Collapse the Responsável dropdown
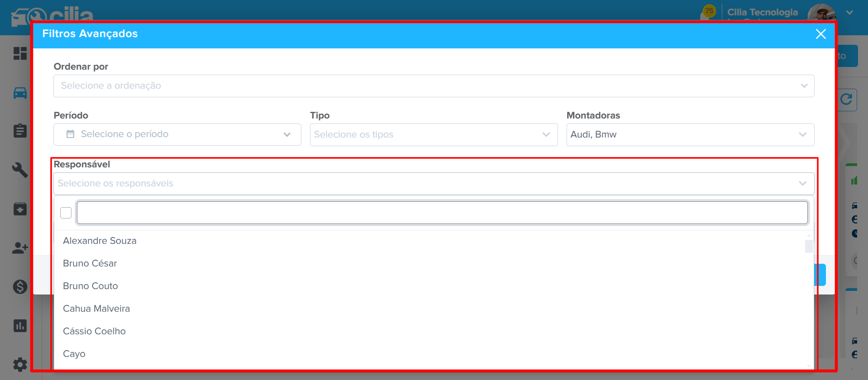Viewport: 868px width, 380px height. point(434,184)
